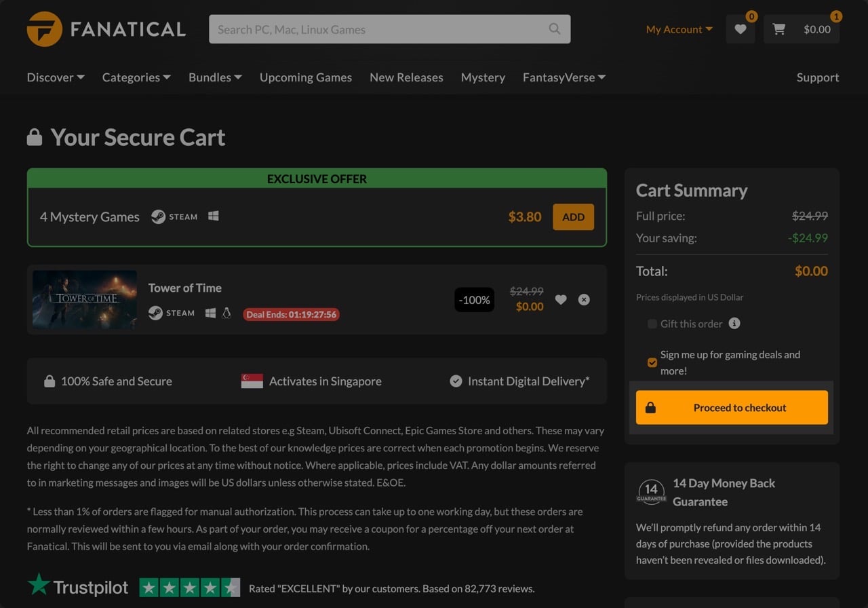The height and width of the screenshot is (608, 868).
Task: Click the 14 Day Money Back Guarantee heading
Action: [724, 493]
